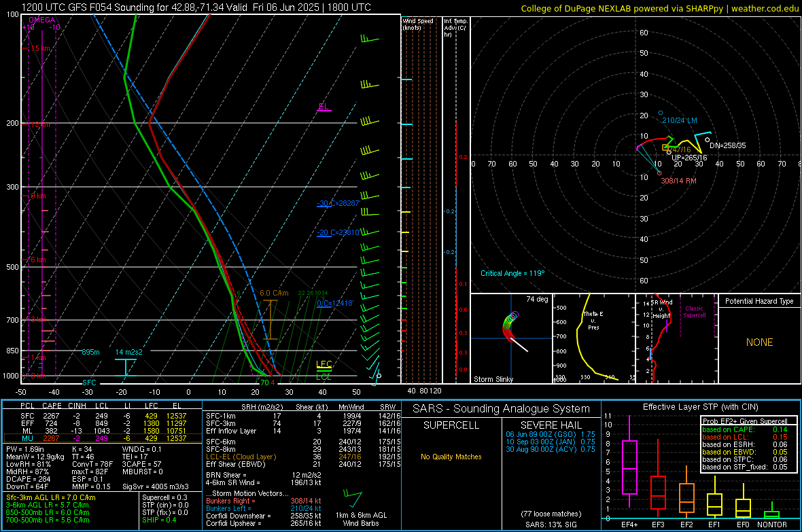802x532 pixels.
Task: Click the Sfc-3km AGL LR = 7.0 C/km line
Action: point(51,497)
